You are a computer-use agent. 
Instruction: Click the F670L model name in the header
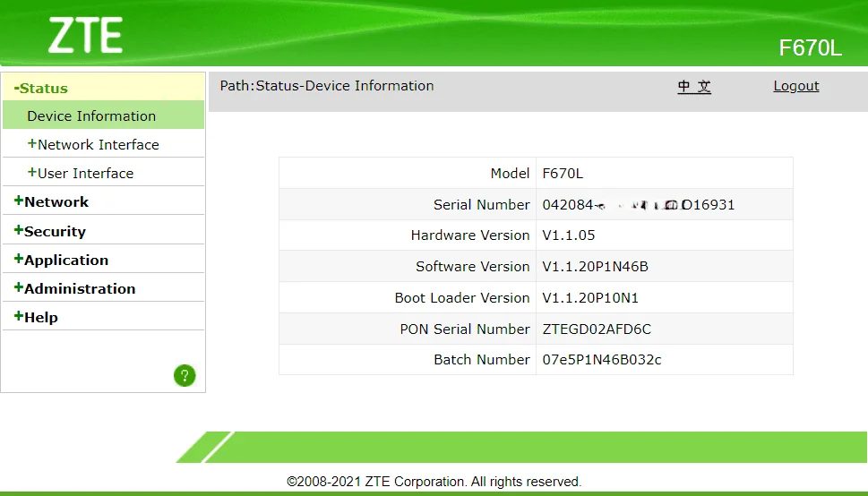(x=811, y=47)
